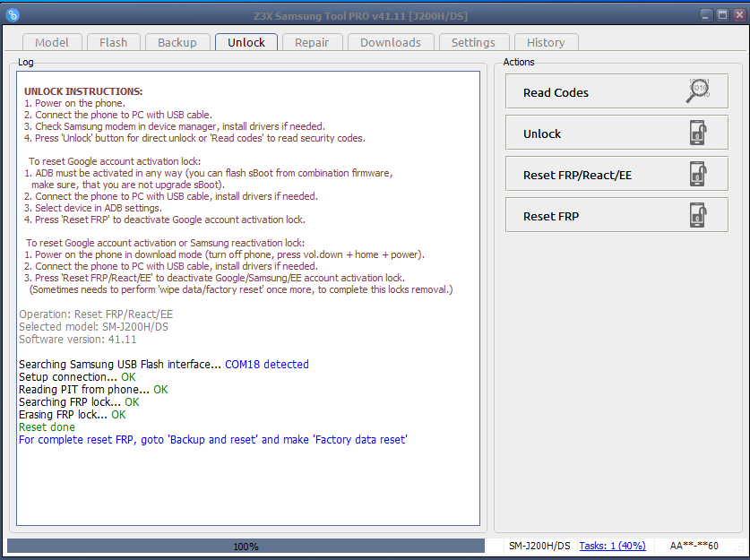
Task: View the History tab
Action: [546, 43]
